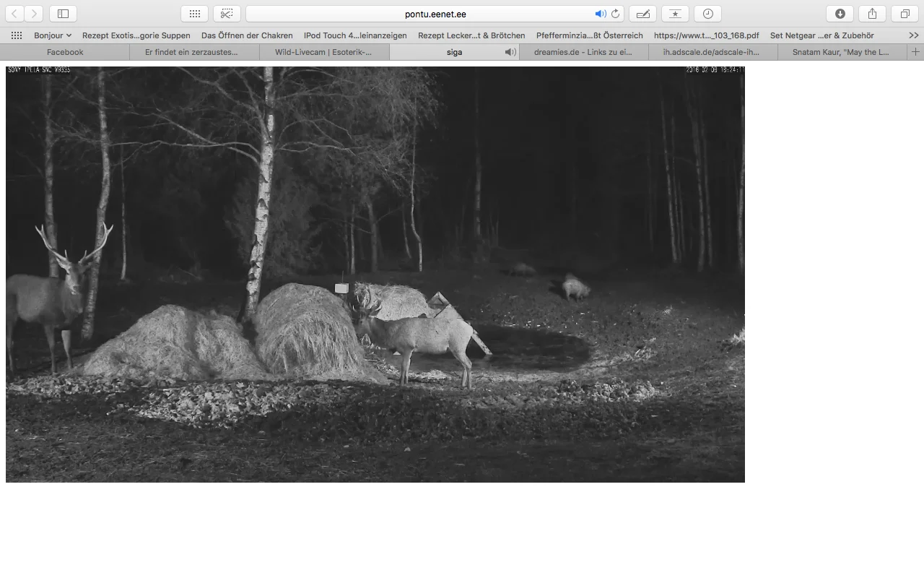Screen dimensions: 924x578
Task: Open the Downloads list
Action: pyautogui.click(x=840, y=14)
